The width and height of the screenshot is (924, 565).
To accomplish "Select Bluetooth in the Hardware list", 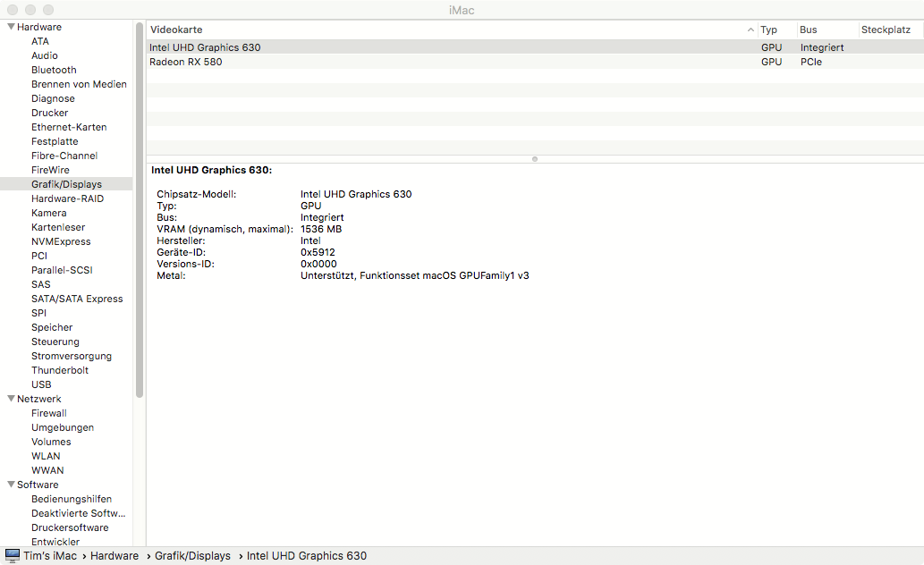I will coord(54,70).
